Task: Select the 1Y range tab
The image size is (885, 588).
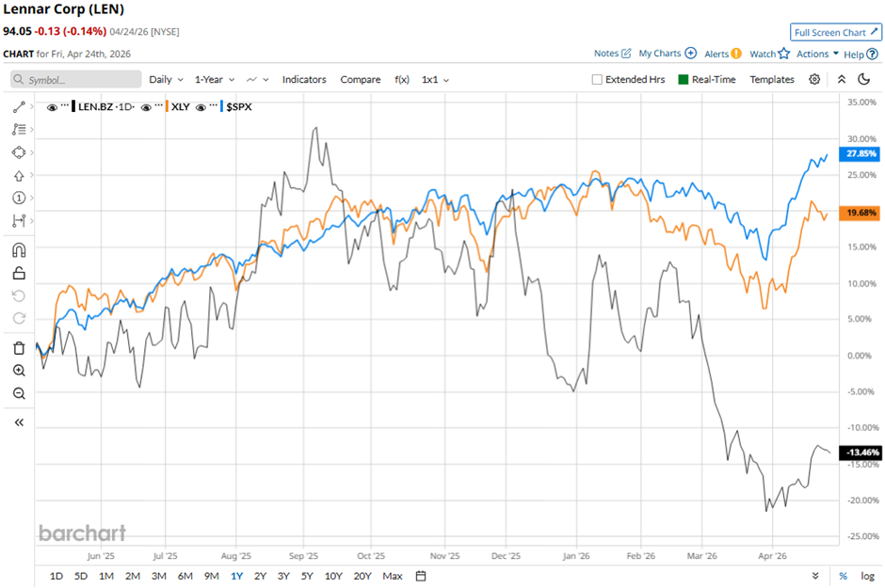Action: (x=236, y=576)
